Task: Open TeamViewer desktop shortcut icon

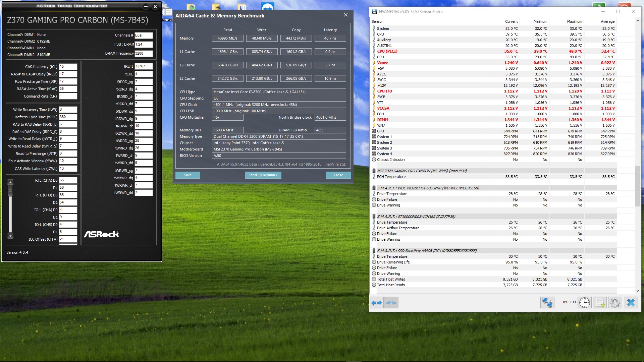Action: (267, 6)
